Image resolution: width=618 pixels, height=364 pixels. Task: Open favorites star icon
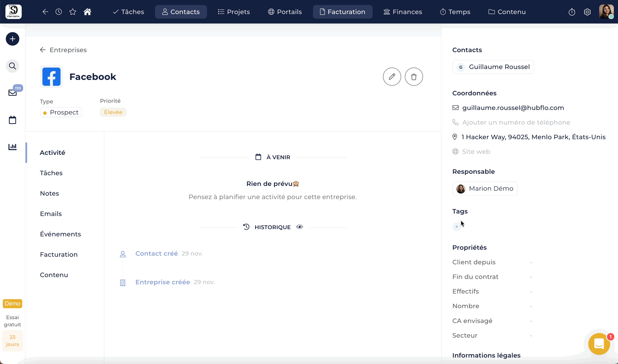pyautogui.click(x=73, y=12)
